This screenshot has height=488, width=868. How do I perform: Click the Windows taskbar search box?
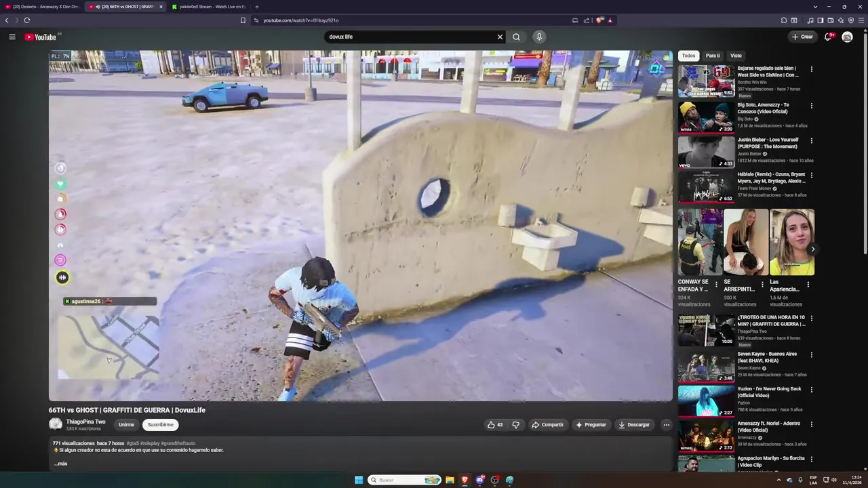tap(405, 480)
